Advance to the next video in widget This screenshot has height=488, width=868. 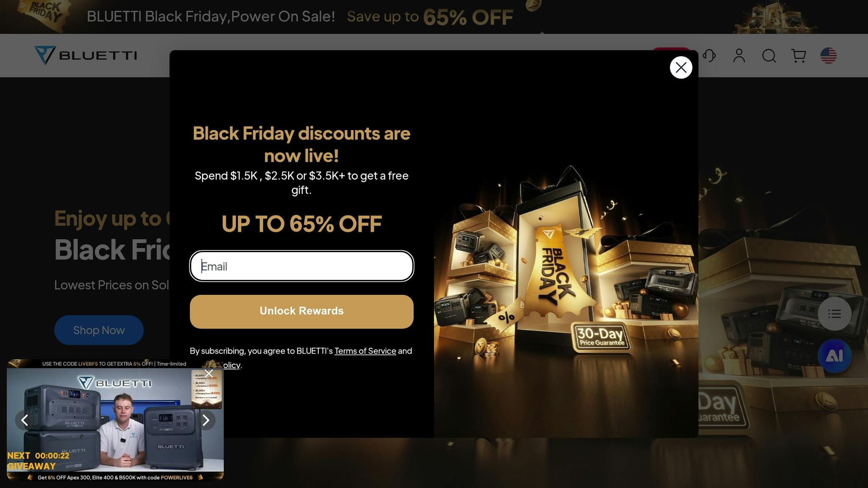206,420
